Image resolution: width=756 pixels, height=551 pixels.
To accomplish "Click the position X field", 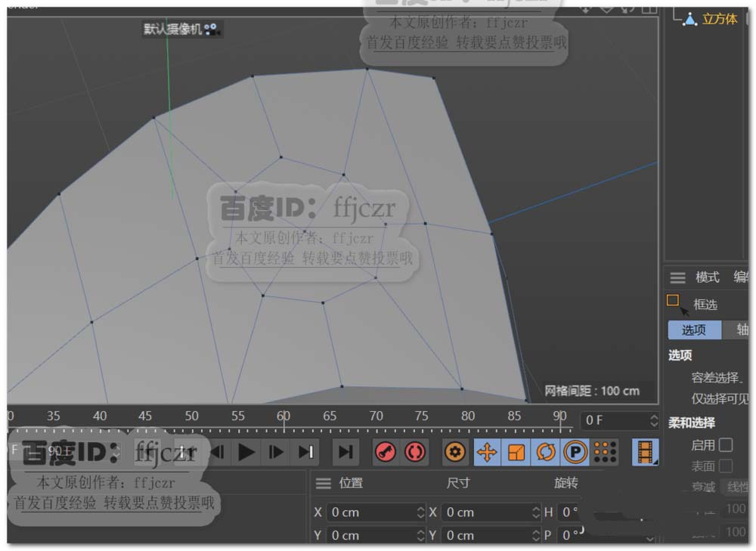I will 371,512.
